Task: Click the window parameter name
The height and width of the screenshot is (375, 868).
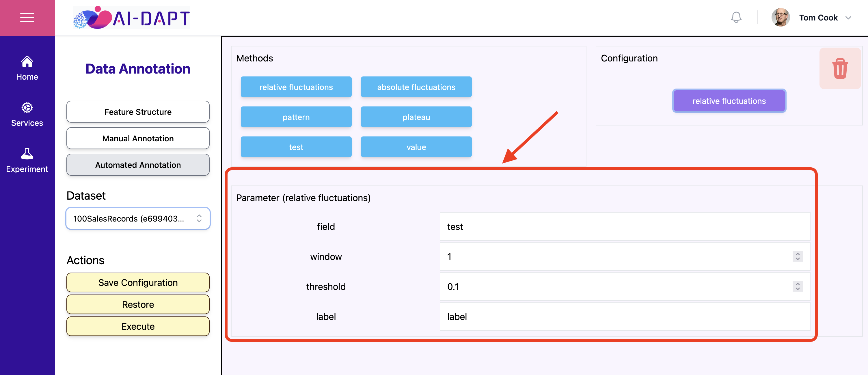Action: 326,256
